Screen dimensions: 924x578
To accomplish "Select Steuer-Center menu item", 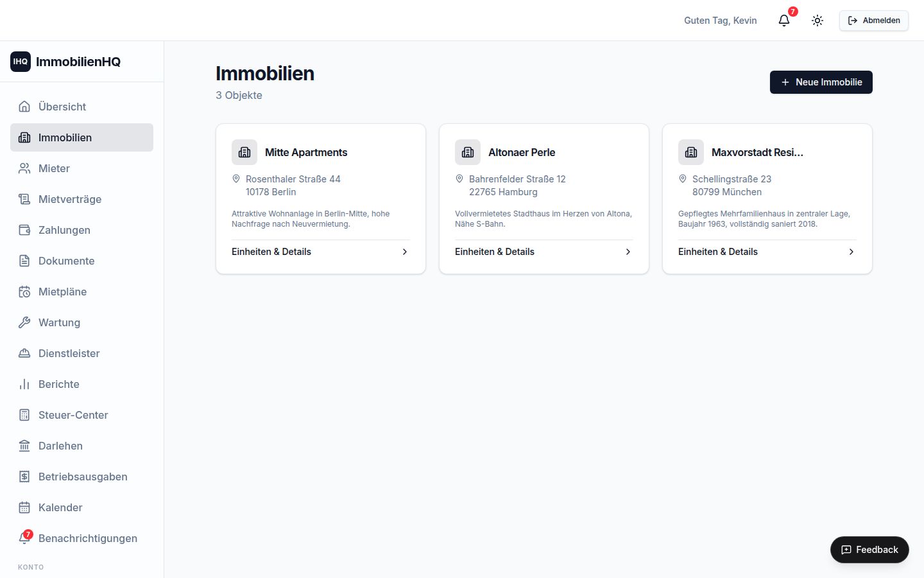I will (81, 415).
